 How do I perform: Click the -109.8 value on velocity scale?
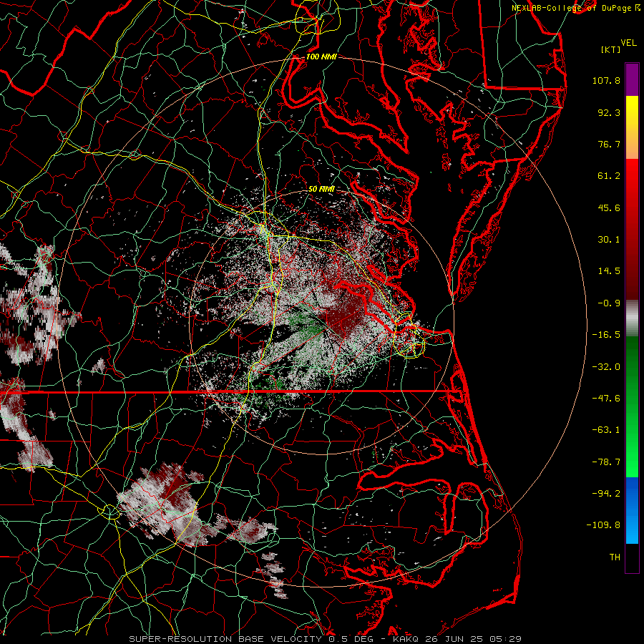point(603,525)
